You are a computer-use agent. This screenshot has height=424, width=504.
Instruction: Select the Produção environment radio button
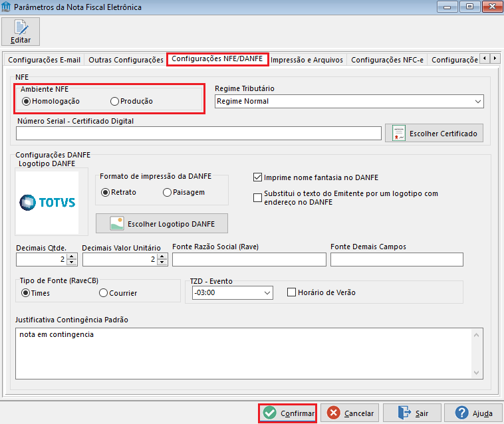114,102
